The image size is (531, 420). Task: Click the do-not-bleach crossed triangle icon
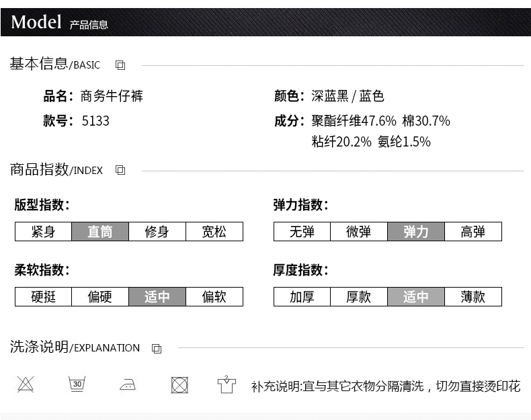(26, 384)
